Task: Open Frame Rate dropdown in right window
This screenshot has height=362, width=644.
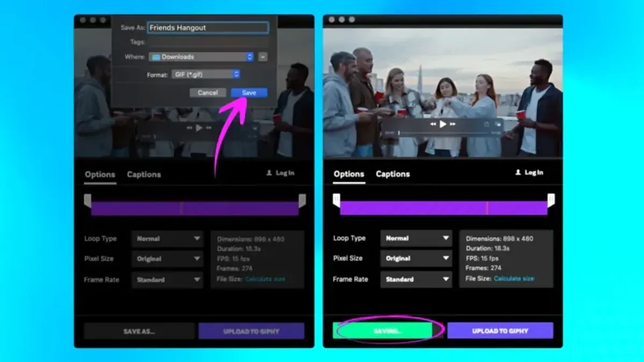Action: (416, 279)
